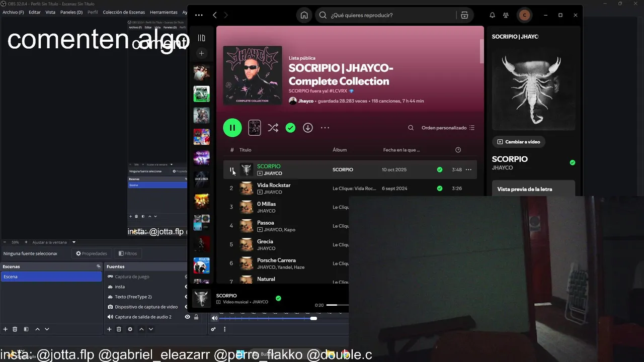This screenshot has height=362, width=644.
Task: Show Spotify notifications bell
Action: (492, 15)
